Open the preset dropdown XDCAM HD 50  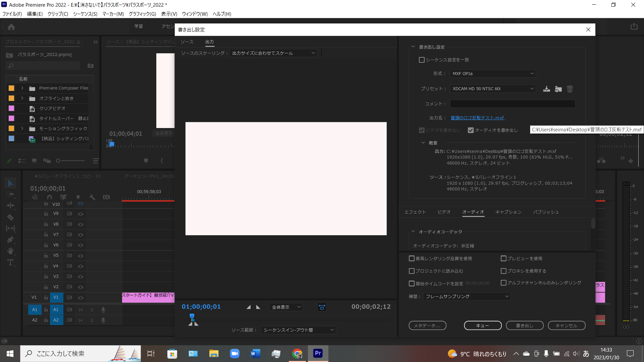coord(492,89)
